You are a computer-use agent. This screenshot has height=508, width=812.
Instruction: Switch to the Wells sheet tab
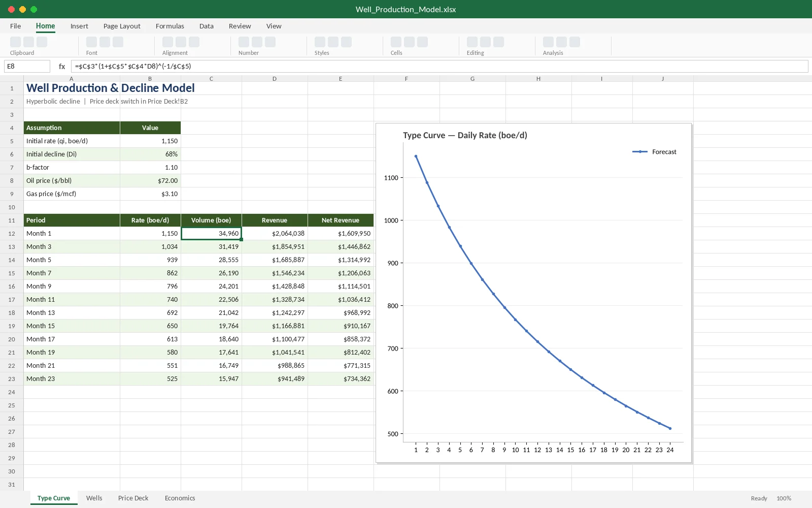pyautogui.click(x=94, y=498)
